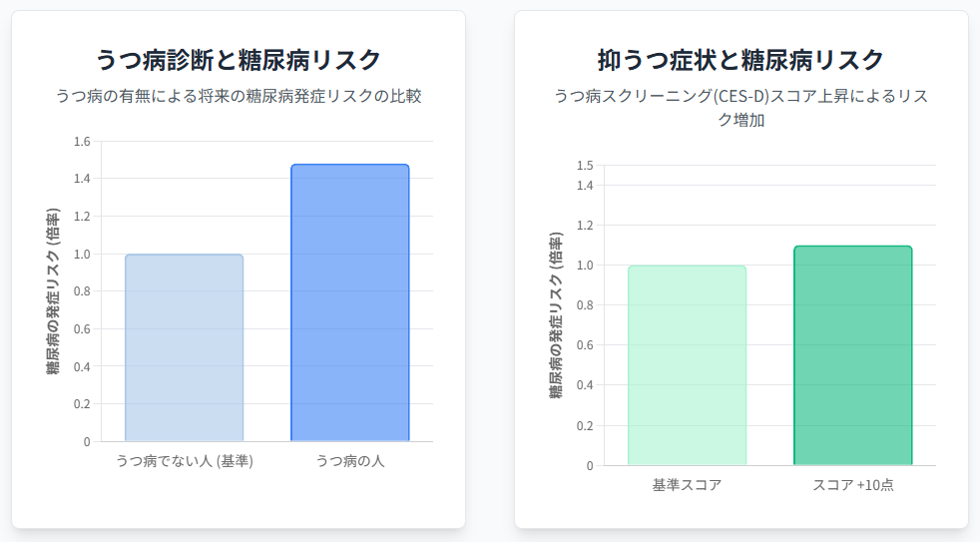Click the 0.6 tick on the right chart

pyautogui.click(x=584, y=345)
